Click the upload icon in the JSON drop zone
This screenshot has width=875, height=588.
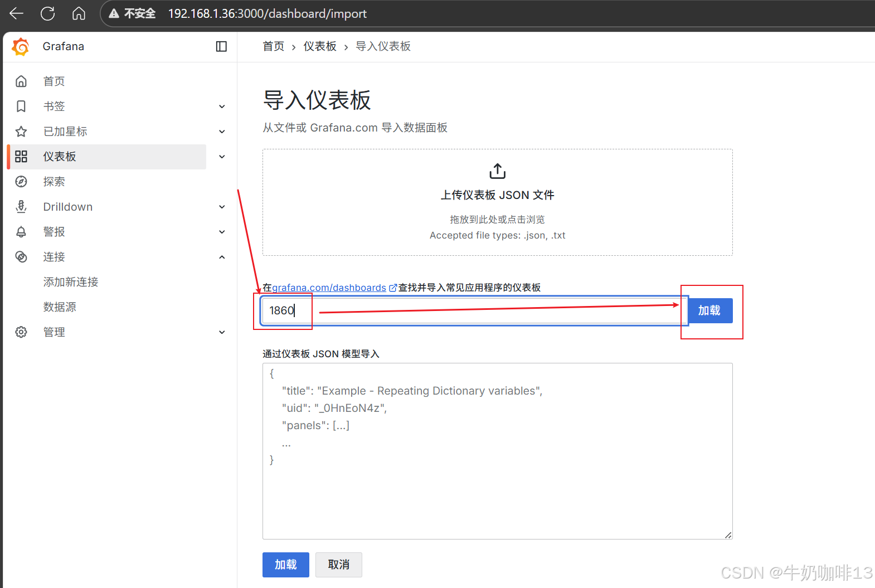pos(498,171)
